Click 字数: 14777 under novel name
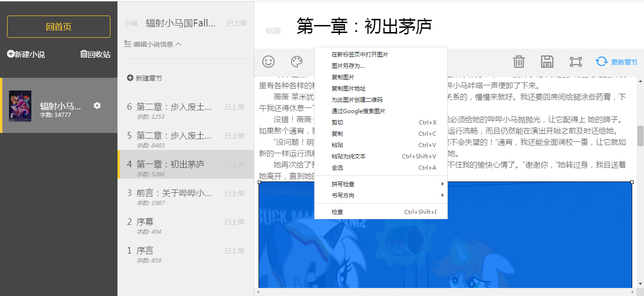644x296 pixels. tap(55, 115)
